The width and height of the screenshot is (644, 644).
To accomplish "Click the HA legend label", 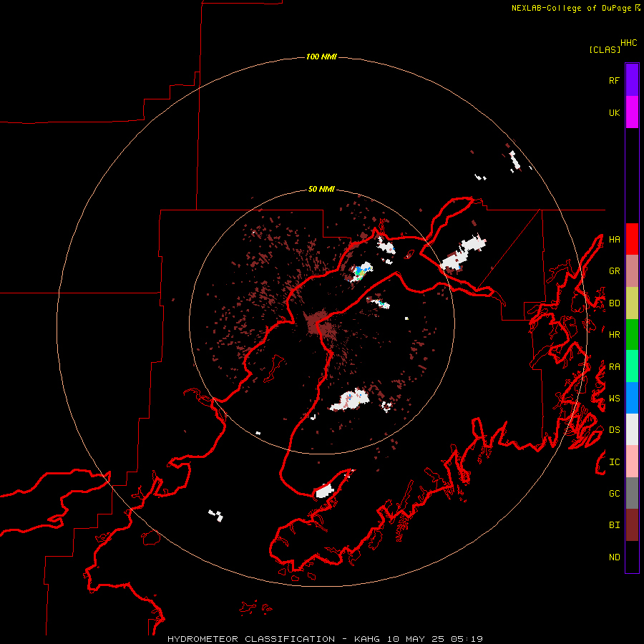I will click(614, 240).
